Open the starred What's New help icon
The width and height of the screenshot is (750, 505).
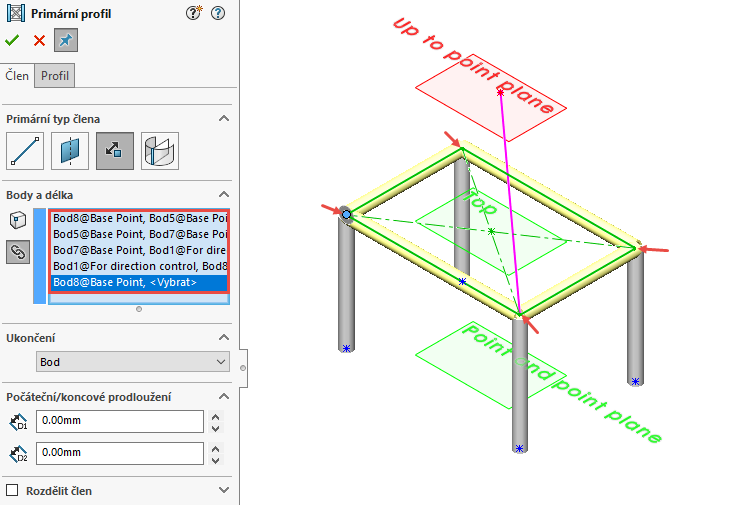click(x=193, y=13)
